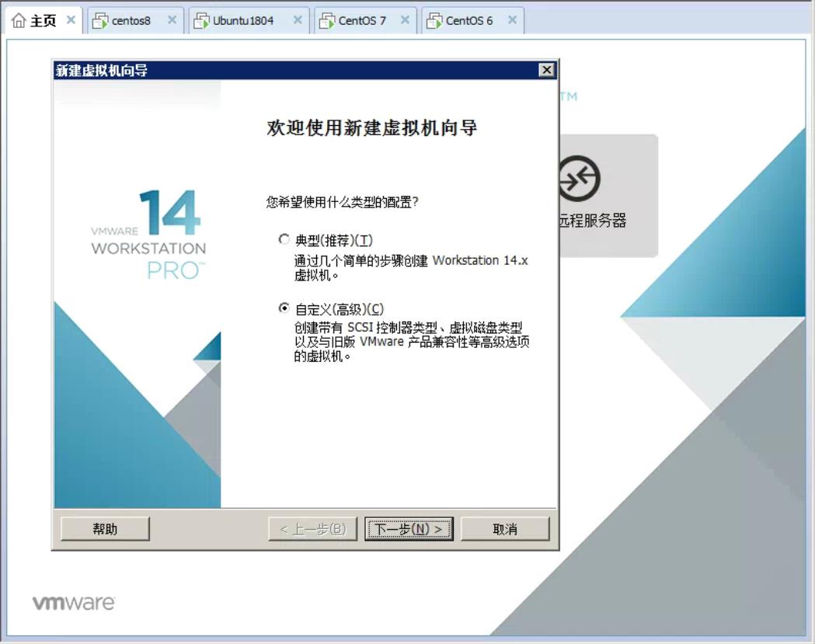Screen dimensions: 815x644
Task: Select the 典型(推荐) radio option
Action: click(x=284, y=239)
